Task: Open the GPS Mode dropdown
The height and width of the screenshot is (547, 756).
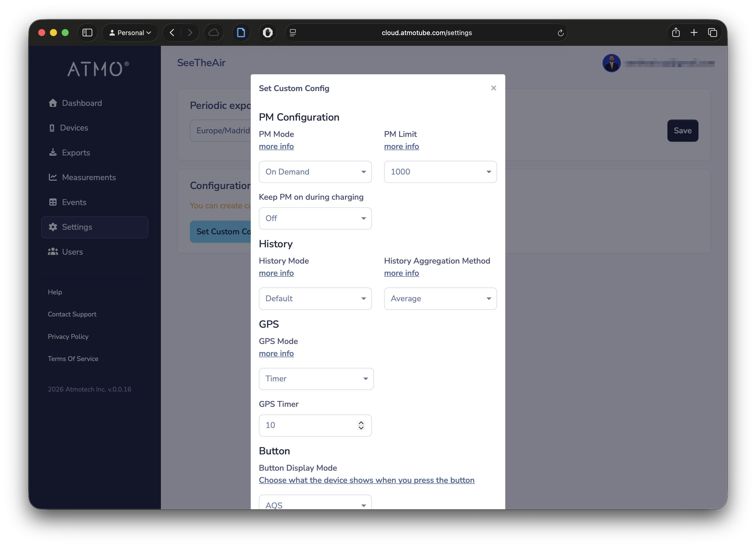Action: coord(316,379)
